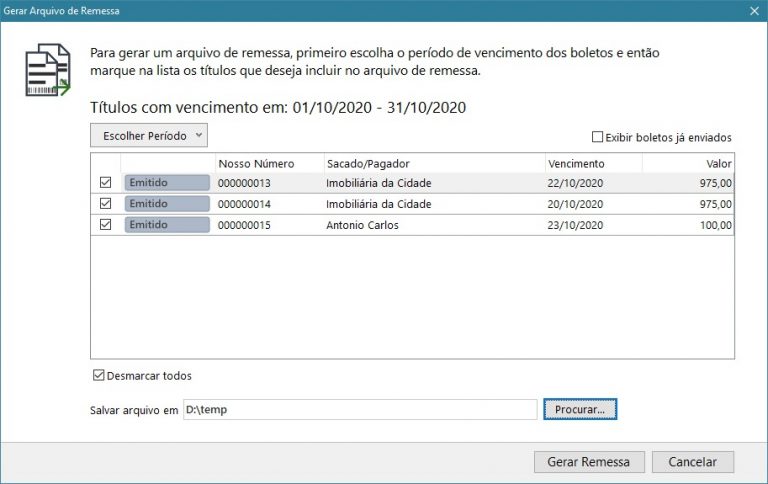Uncheck the checkbox for boleto 000000014
The height and width of the screenshot is (484, 768).
pos(106,204)
